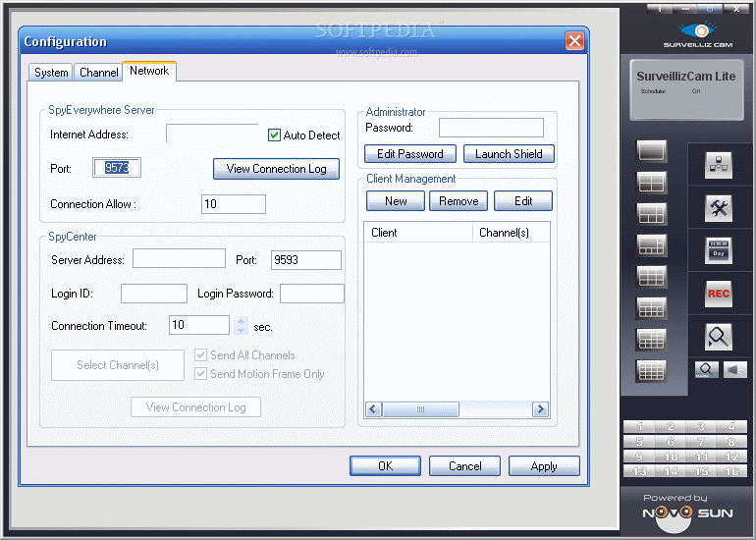
Task: Click the client list scroll left arrow
Action: pos(373,409)
